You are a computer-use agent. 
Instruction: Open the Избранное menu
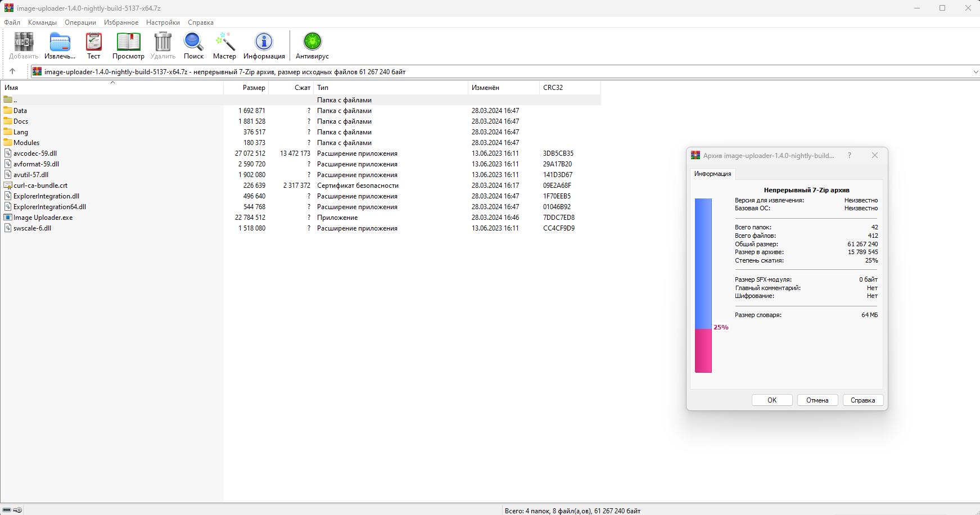click(121, 22)
